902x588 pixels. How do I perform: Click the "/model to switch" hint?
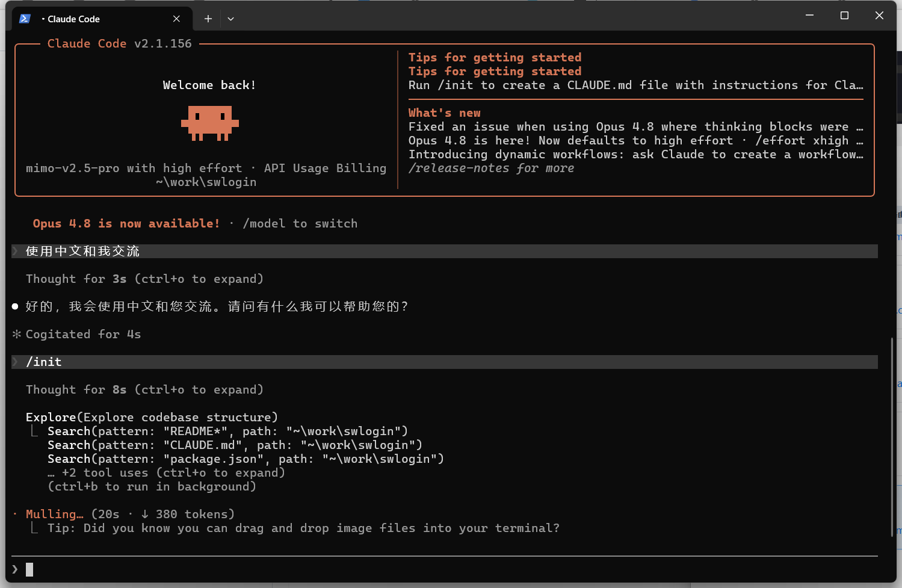point(300,223)
